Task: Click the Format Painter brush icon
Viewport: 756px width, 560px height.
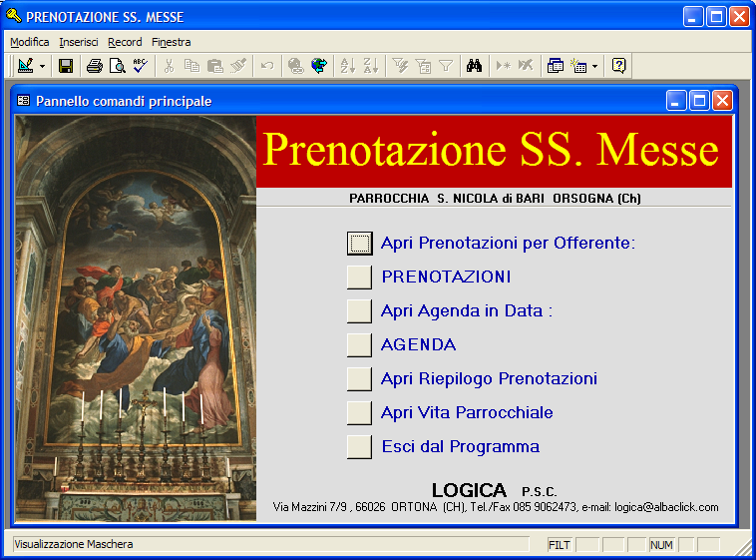Action: (238, 65)
